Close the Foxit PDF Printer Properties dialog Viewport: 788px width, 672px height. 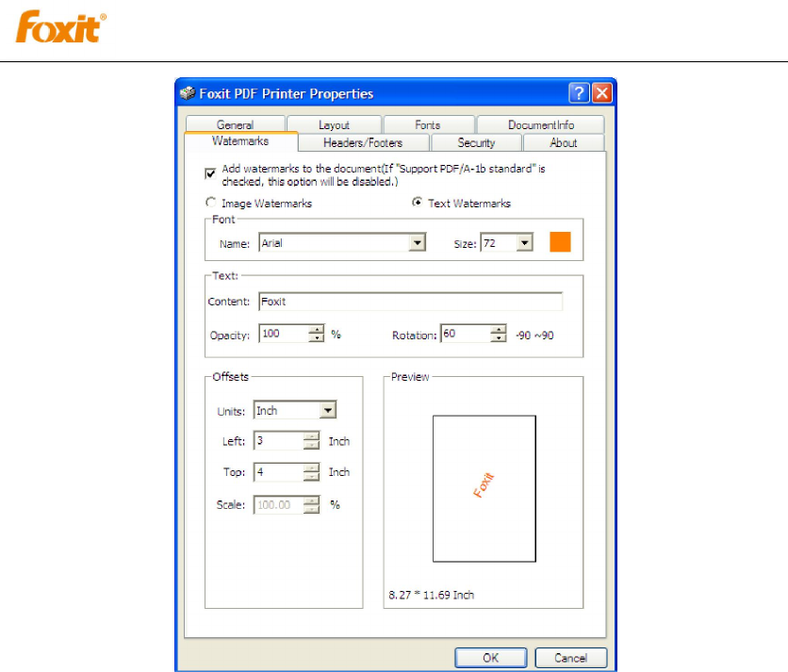[x=602, y=93]
